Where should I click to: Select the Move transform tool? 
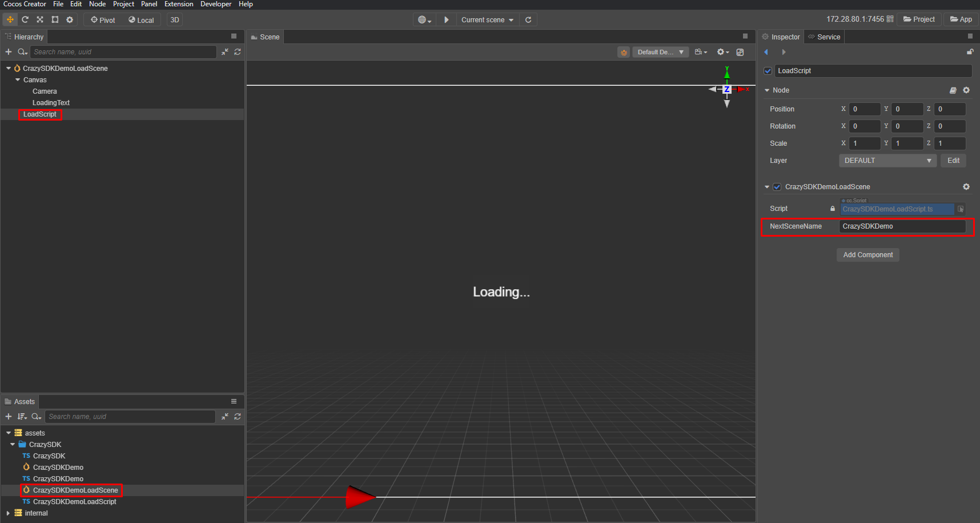10,19
